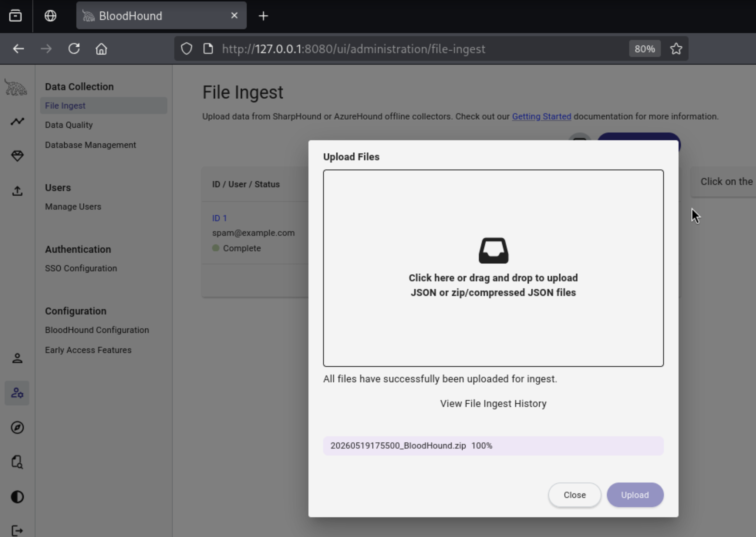Screen dimensions: 756x537
Task: Click the page info document icon
Action: tap(208, 49)
